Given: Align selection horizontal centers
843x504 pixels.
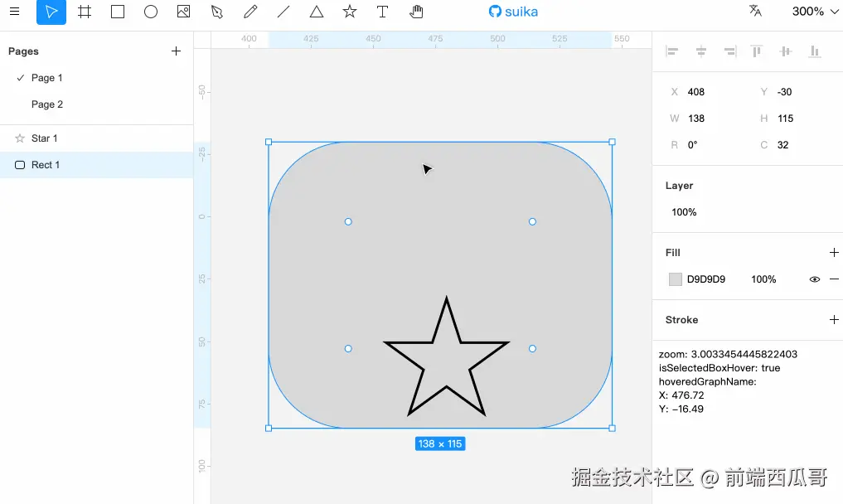Looking at the screenshot, I should pos(701,51).
